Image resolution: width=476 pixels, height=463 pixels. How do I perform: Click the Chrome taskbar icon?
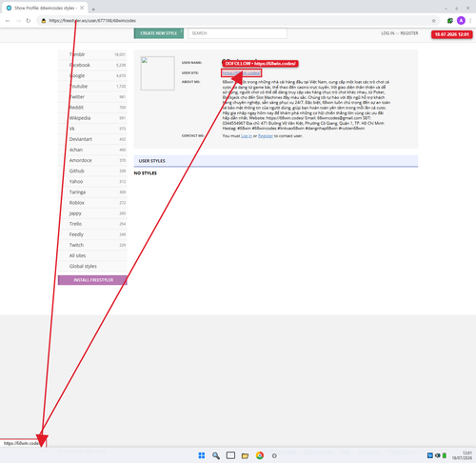[260, 455]
